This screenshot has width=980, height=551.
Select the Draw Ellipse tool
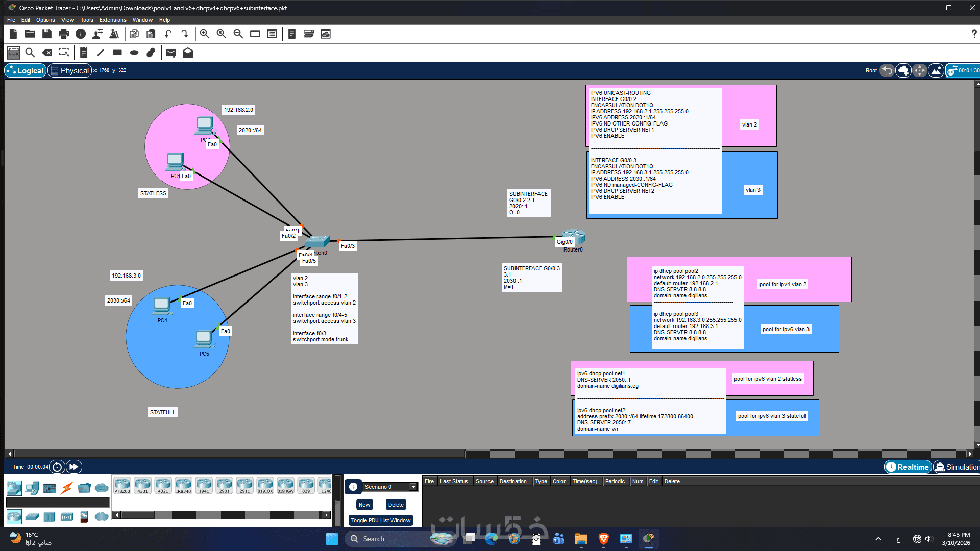tap(134, 53)
